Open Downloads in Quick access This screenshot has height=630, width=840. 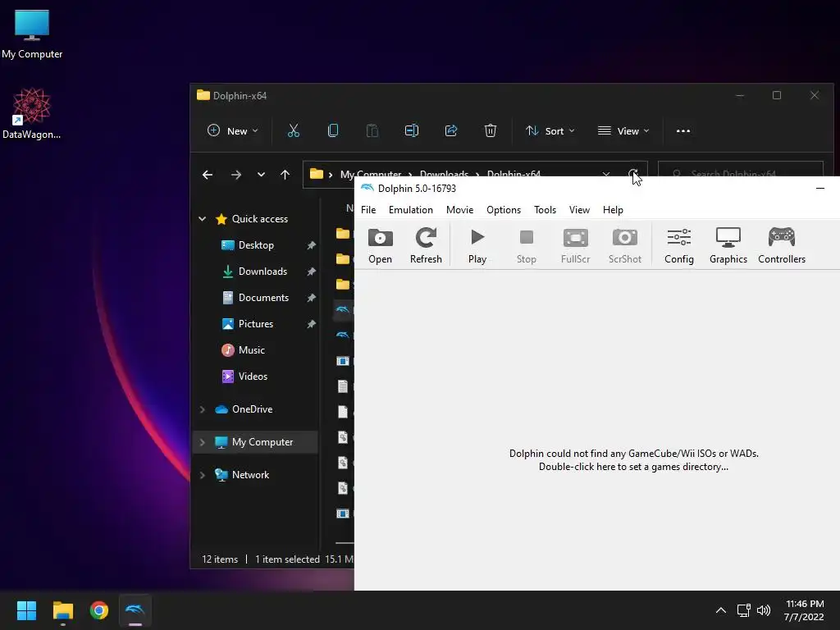[262, 272]
